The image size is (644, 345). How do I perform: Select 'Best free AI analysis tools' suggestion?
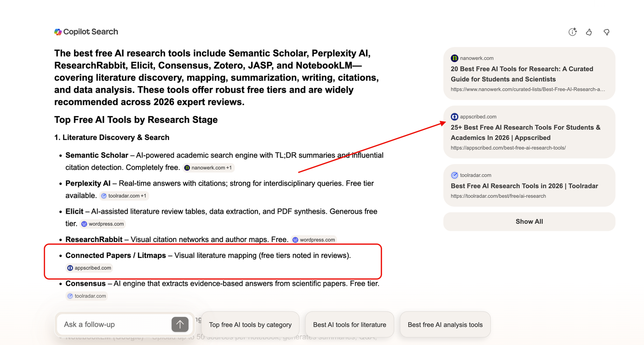445,325
